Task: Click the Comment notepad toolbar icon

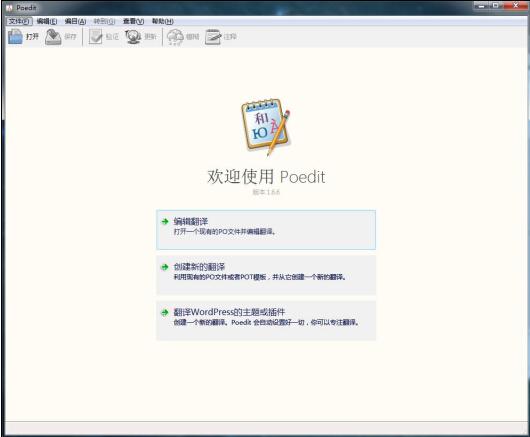Action: pos(213,37)
